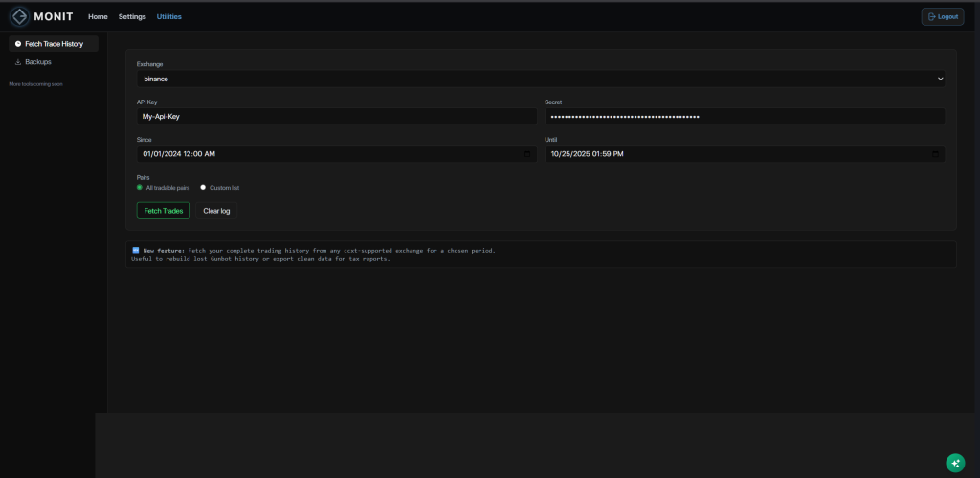Select the Custom list radio option
Viewport: 980px width, 478px height.
coord(203,187)
